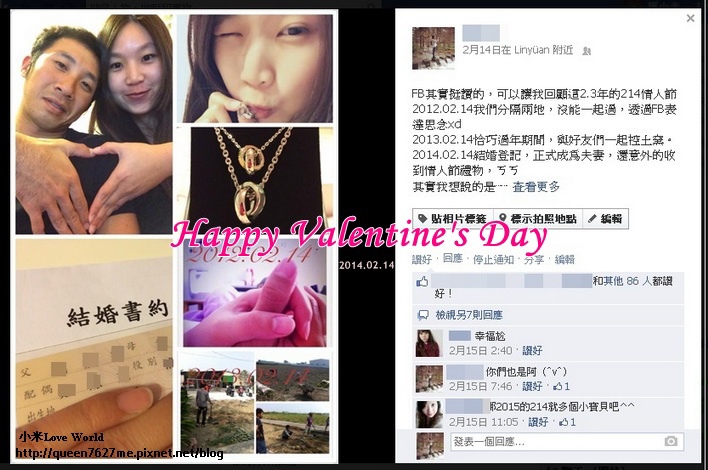708x470 pixels.
Task: Click the 回應 comment link under the photo
Action: click(452, 258)
